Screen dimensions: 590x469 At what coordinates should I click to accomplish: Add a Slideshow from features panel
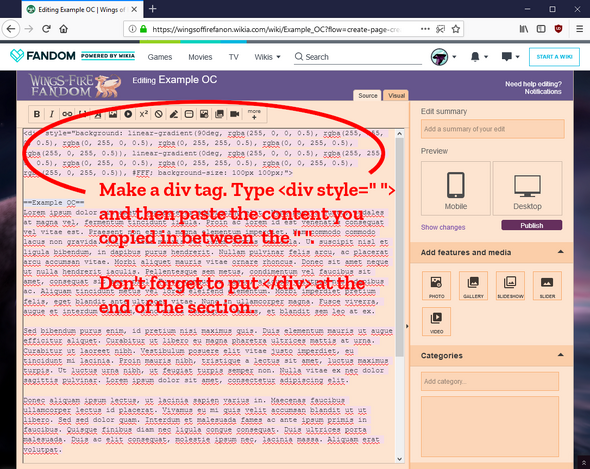[x=510, y=286]
